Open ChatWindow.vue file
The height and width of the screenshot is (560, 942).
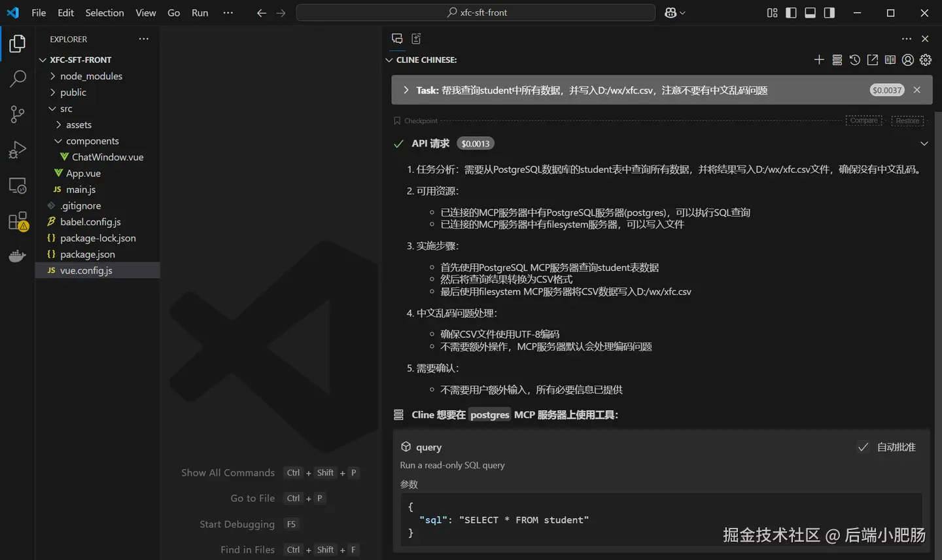[97, 157]
